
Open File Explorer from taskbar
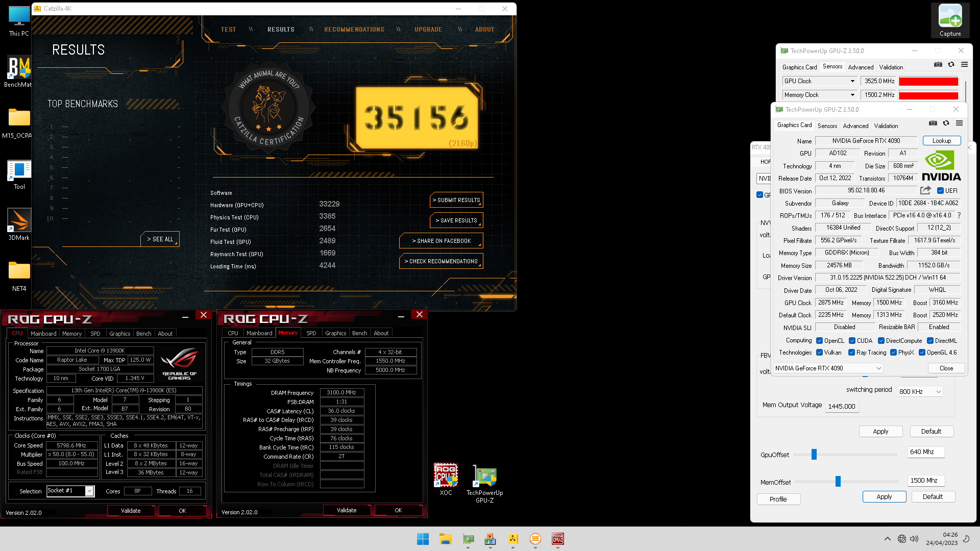(445, 539)
